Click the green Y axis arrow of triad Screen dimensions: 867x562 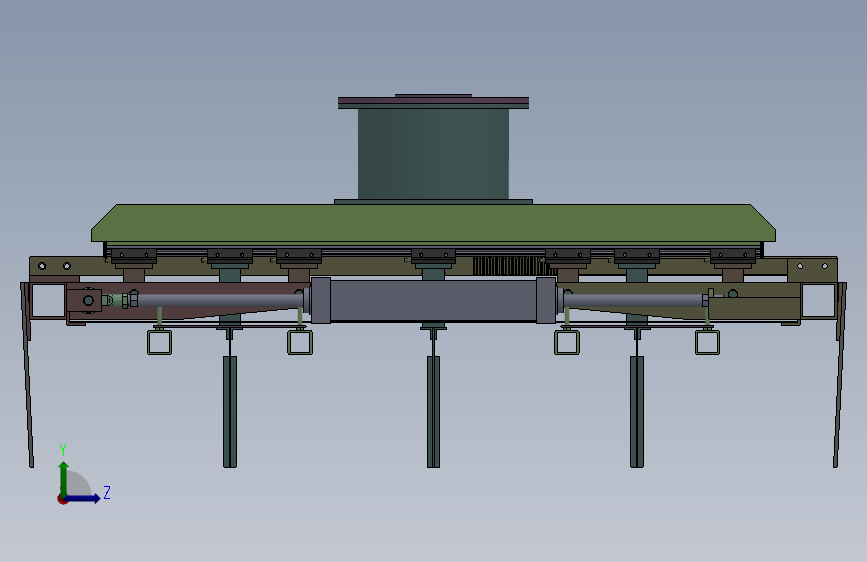tap(64, 478)
